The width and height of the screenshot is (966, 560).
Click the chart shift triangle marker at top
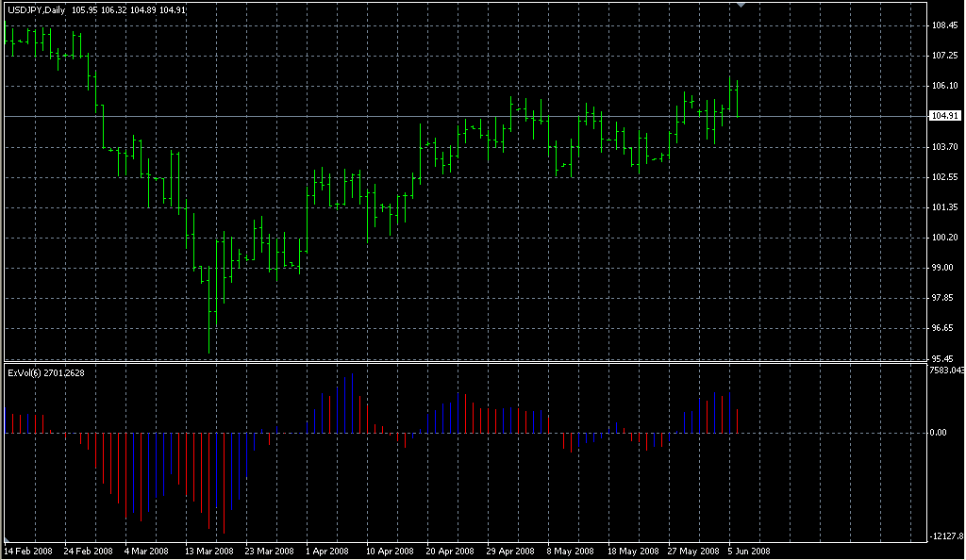click(x=741, y=5)
